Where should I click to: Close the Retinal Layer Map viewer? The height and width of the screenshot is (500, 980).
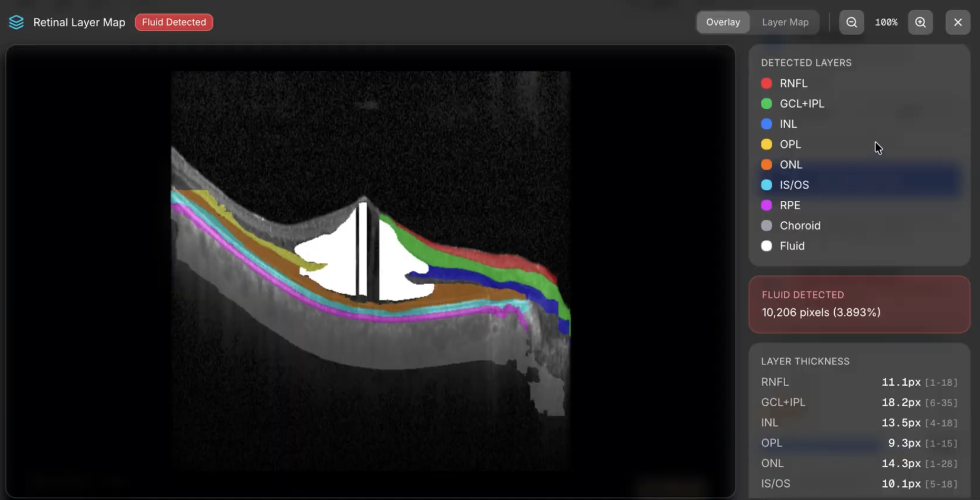(958, 22)
